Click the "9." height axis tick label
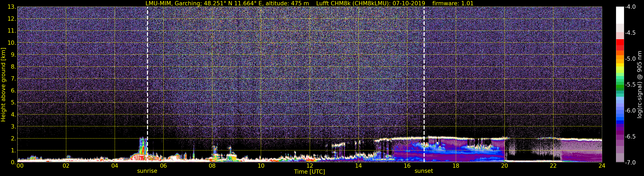The height and width of the screenshot is (176, 644). 13,55
